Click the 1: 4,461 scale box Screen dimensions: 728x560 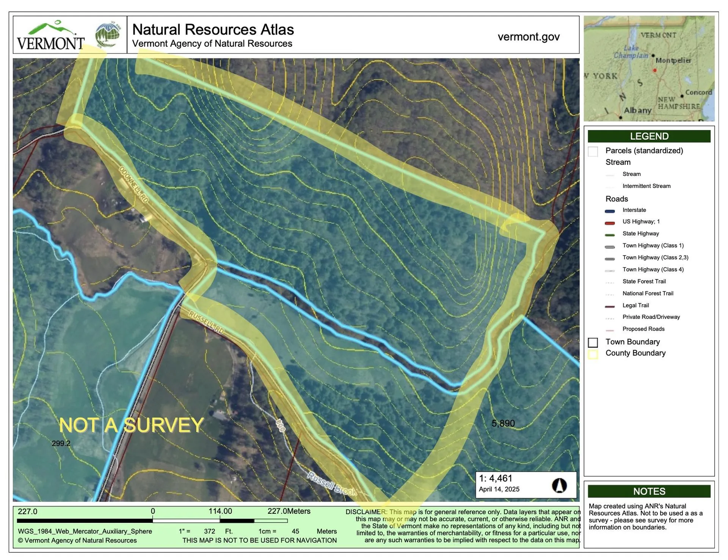point(495,478)
